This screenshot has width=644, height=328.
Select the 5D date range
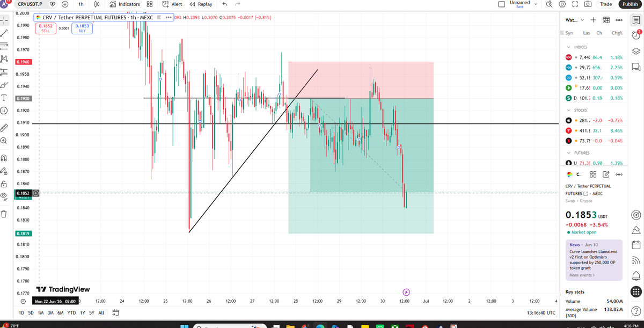tap(31, 312)
